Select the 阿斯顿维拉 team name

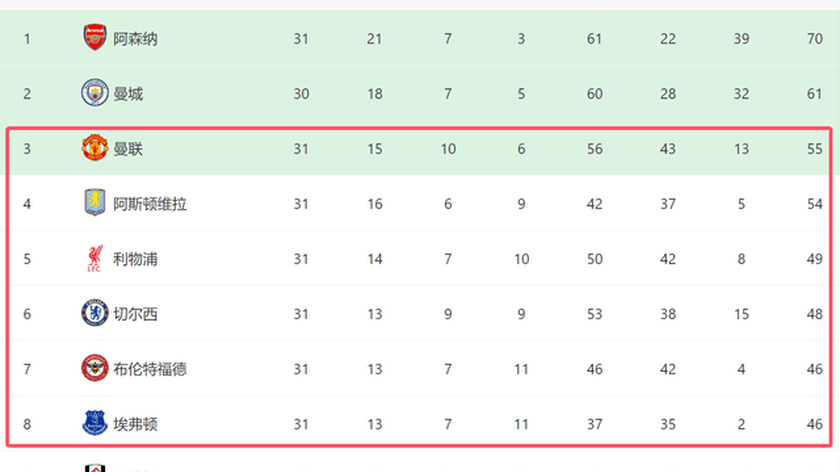pyautogui.click(x=150, y=204)
